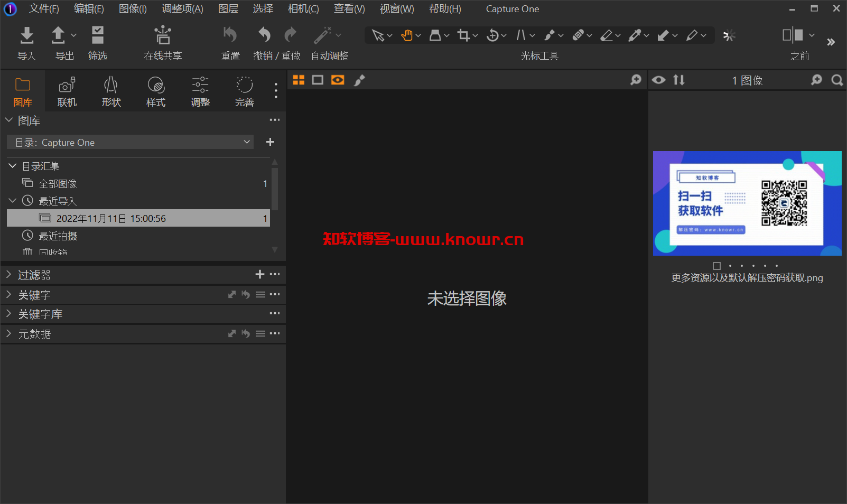This screenshot has height=504, width=847.
Task: Click the brush icon in viewer toolbar
Action: (x=359, y=80)
